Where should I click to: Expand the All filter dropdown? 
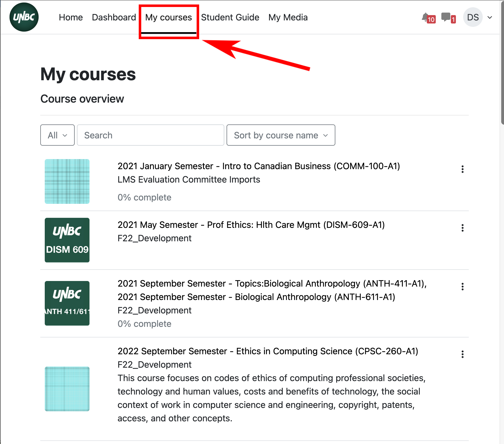click(57, 135)
